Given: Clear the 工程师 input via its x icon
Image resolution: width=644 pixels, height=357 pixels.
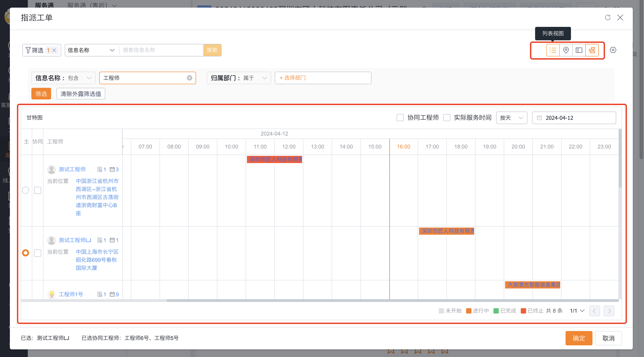Looking at the screenshot, I should point(189,78).
